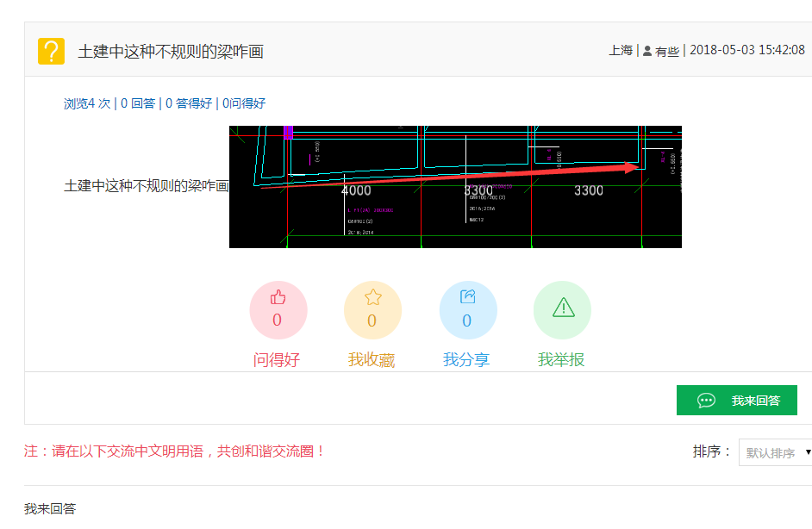The width and height of the screenshot is (812, 529).
Task: Click the yellow question mark icon
Action: click(x=51, y=51)
